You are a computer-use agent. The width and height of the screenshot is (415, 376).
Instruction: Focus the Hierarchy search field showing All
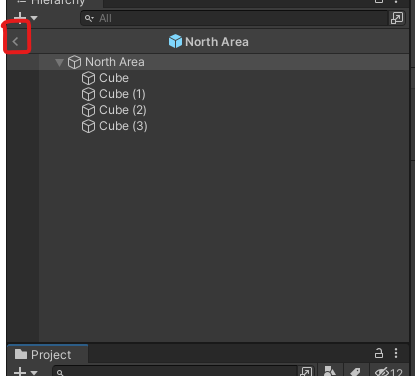coord(234,18)
